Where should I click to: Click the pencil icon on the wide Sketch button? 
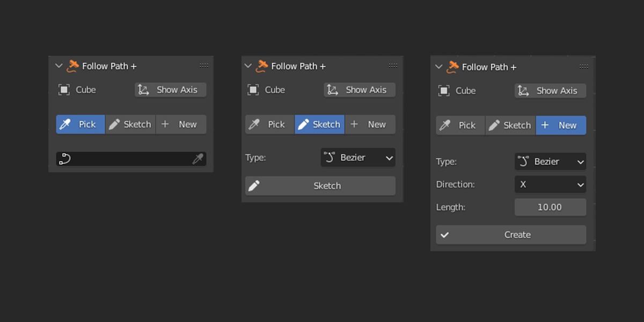pyautogui.click(x=254, y=186)
